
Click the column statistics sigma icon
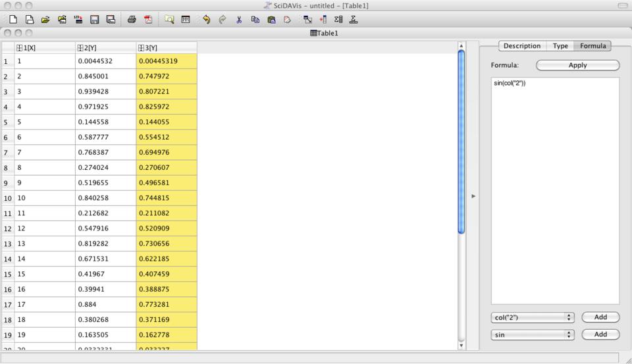click(338, 20)
